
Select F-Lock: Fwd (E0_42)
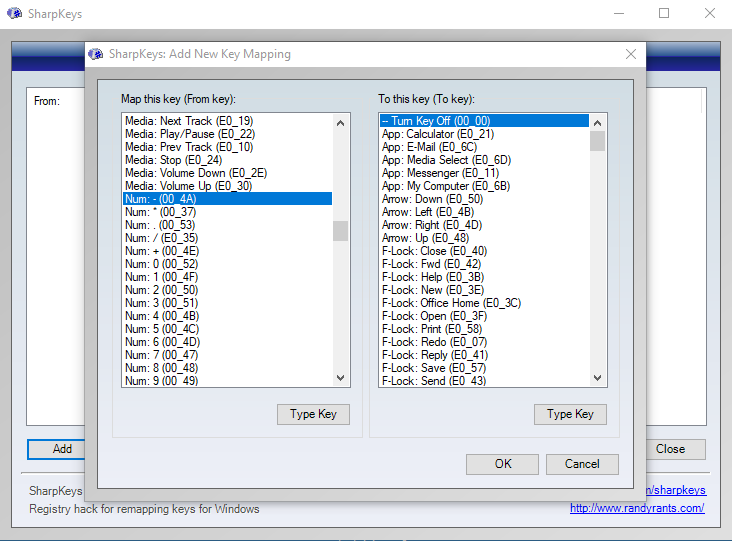pyautogui.click(x=485, y=264)
